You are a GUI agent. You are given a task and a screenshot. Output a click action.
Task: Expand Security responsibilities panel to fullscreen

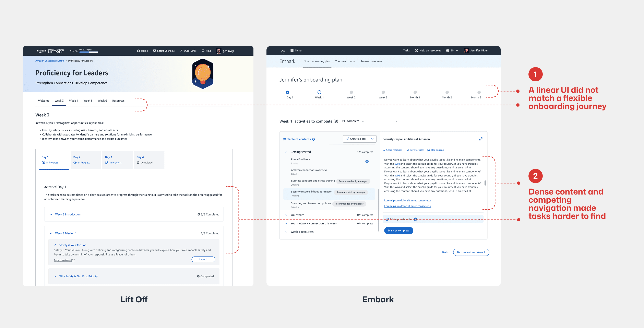[x=480, y=139]
